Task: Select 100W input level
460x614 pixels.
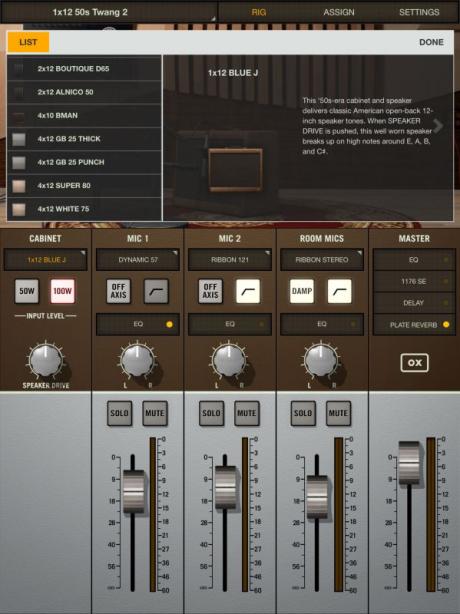Action: click(x=63, y=291)
